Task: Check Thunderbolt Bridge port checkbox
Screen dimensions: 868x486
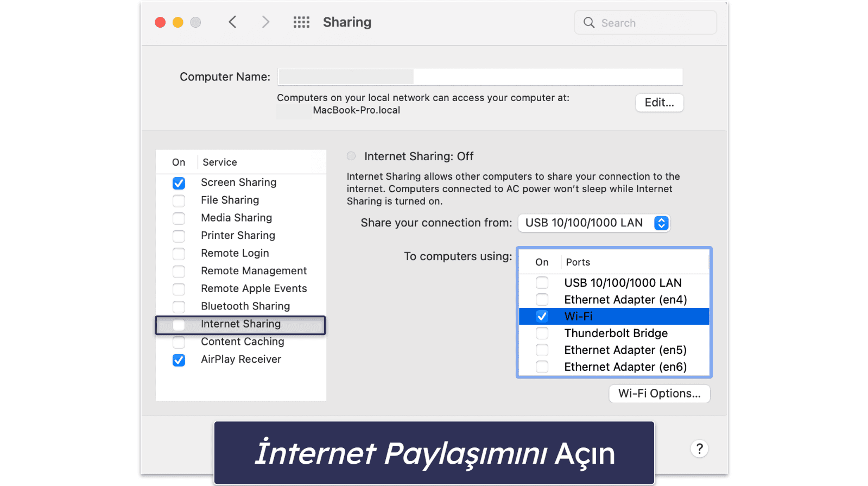Action: click(x=542, y=333)
